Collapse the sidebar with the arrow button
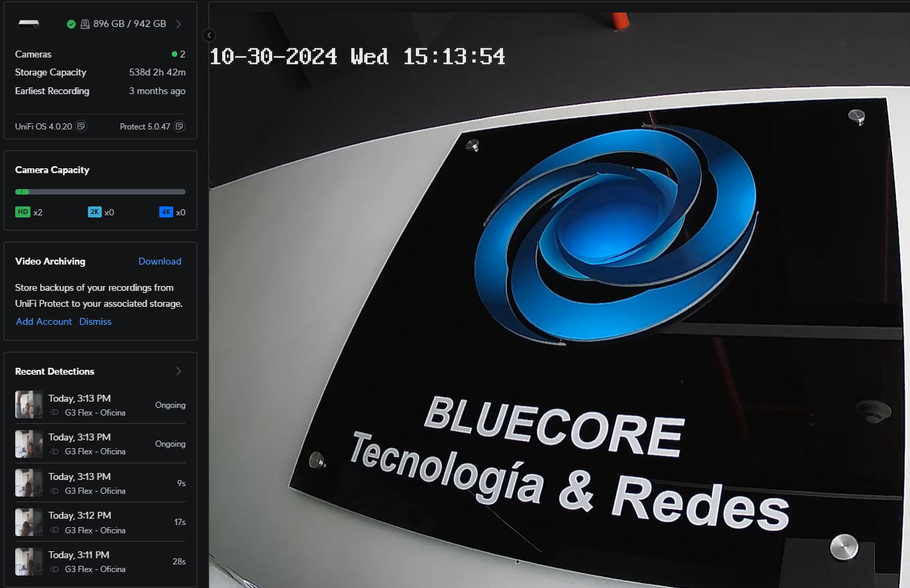Screen dimensions: 910x588 click(x=209, y=35)
